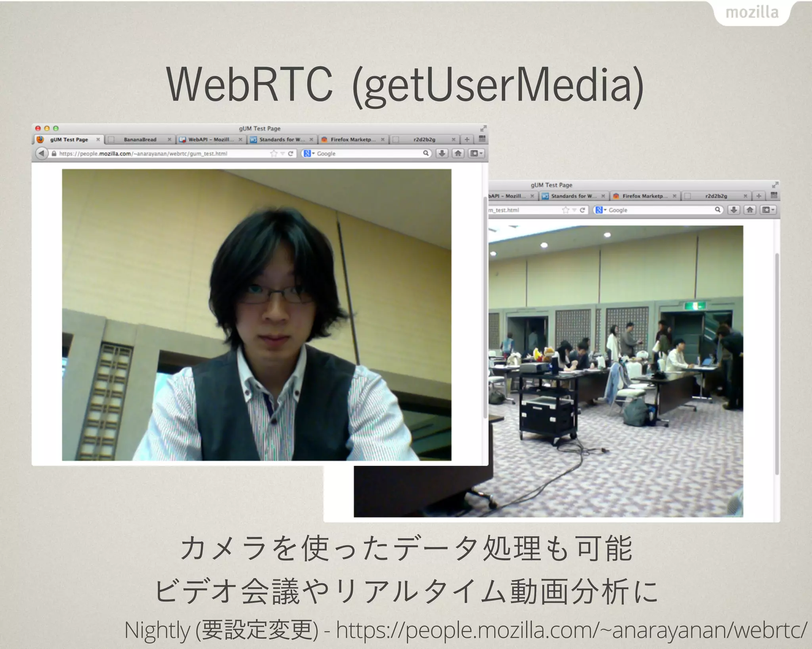Close the gUM Test Page tab

tap(98, 139)
